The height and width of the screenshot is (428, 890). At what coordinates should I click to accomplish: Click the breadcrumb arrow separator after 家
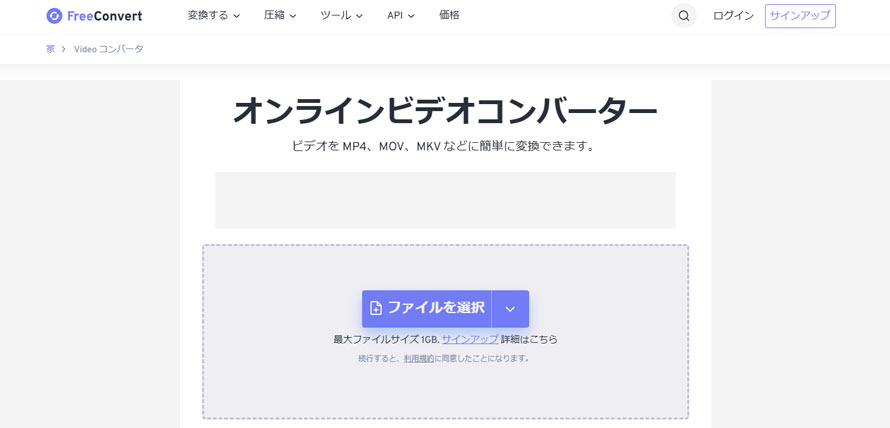(x=63, y=49)
